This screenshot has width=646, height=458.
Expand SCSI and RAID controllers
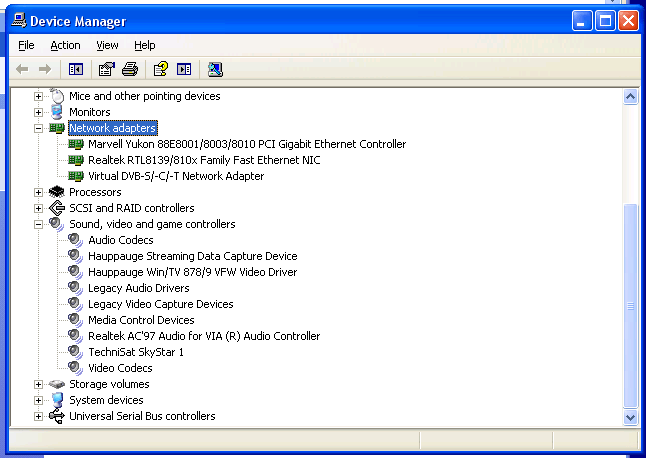pos(38,208)
